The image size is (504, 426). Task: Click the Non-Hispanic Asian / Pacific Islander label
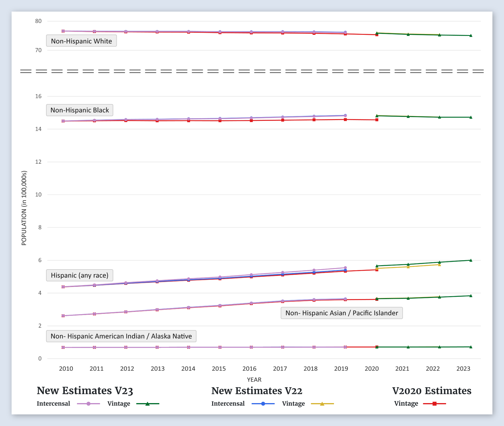coord(342,313)
